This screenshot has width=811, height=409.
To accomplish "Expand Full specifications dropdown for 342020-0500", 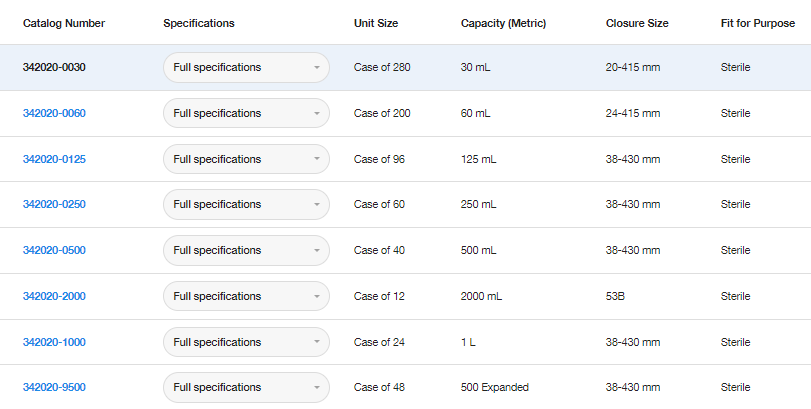I will pyautogui.click(x=246, y=250).
